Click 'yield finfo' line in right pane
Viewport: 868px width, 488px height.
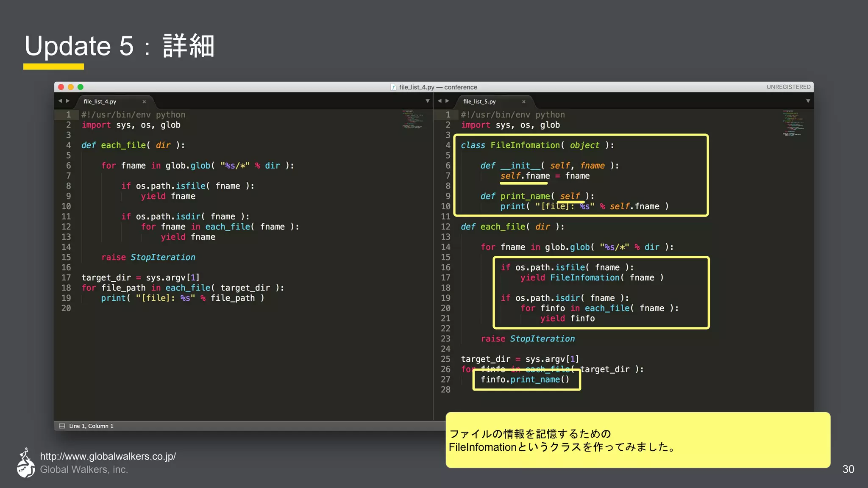tap(567, 318)
